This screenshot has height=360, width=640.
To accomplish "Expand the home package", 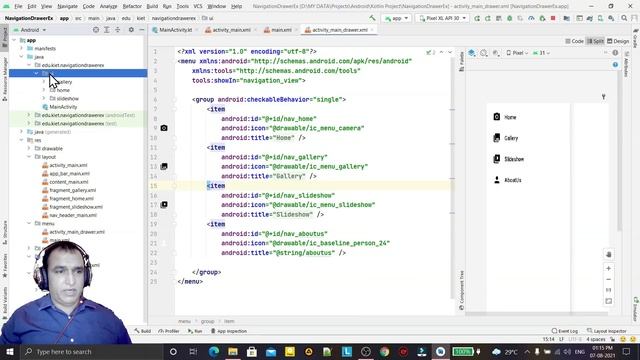I will (44, 90).
